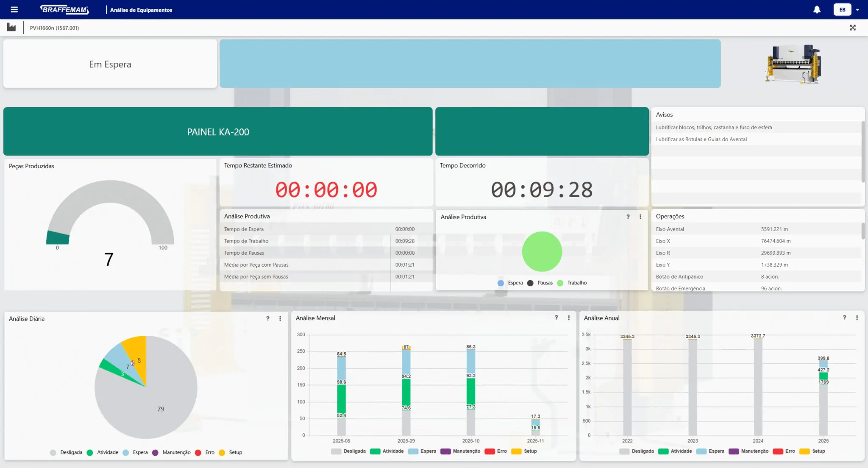
Task: Click the Setup yellow swatch in Análise Anual legend
Action: coord(804,451)
